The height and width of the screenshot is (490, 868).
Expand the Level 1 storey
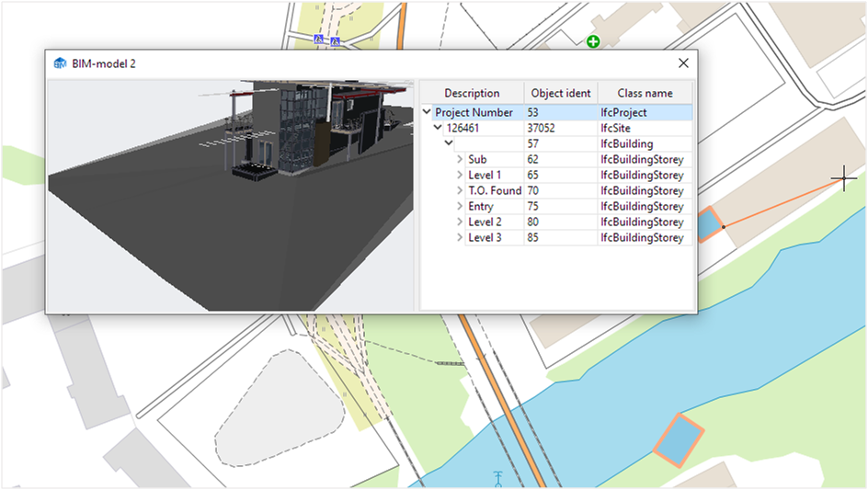tap(460, 176)
